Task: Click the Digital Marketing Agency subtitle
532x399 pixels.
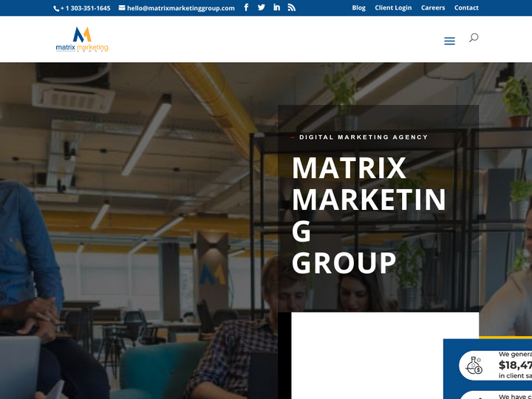Action: 364,137
